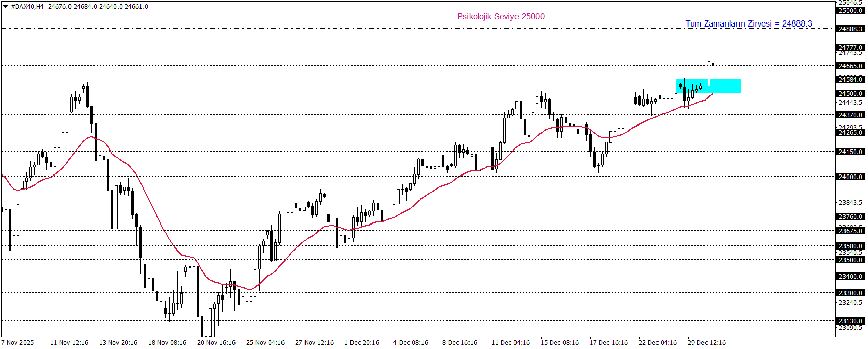Click the 24443.5 price scale value
Screen dimensions: 868x349
pos(851,103)
